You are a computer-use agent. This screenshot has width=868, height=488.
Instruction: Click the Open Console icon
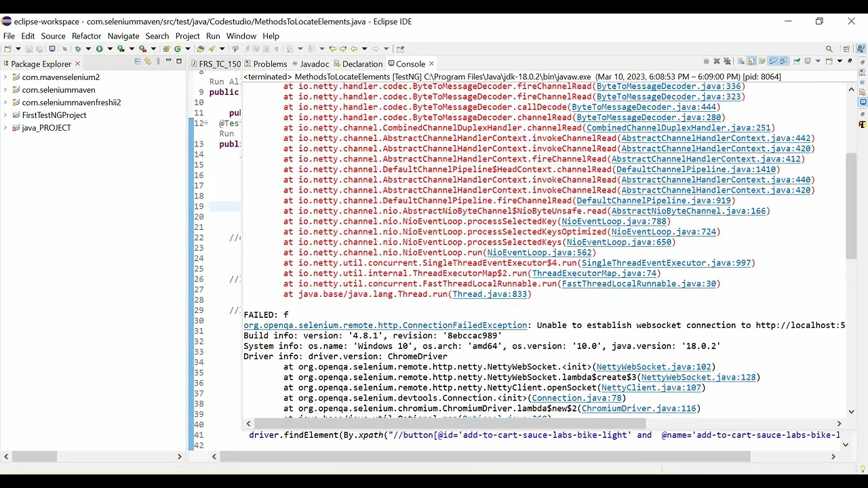[x=829, y=61]
